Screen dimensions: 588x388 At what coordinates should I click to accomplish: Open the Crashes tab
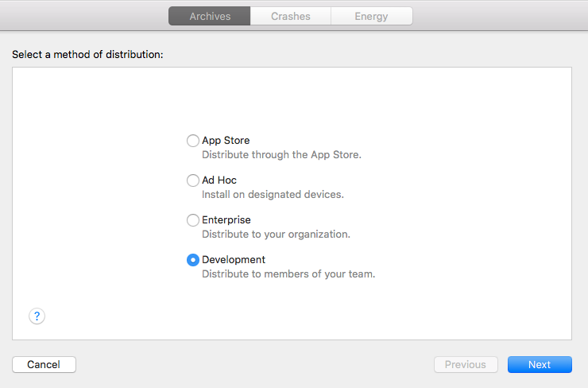click(x=291, y=16)
